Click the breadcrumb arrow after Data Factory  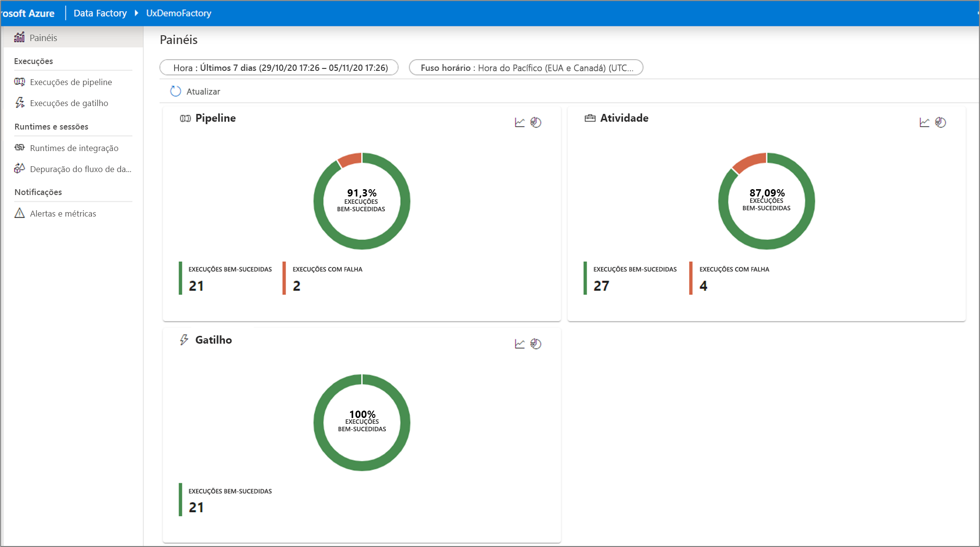pyautogui.click(x=136, y=13)
